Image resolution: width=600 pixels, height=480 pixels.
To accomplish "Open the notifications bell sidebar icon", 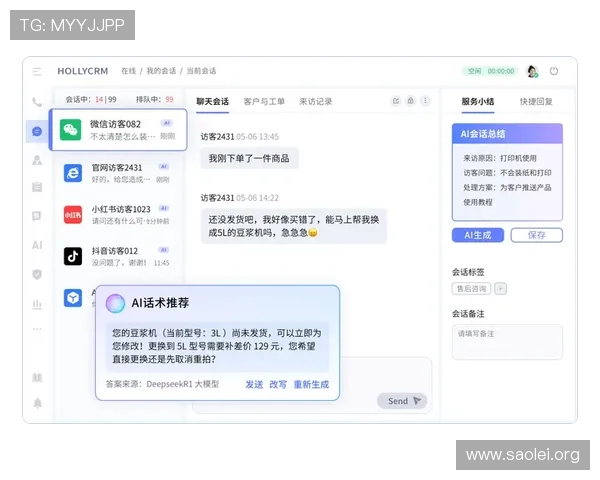I will point(38,403).
